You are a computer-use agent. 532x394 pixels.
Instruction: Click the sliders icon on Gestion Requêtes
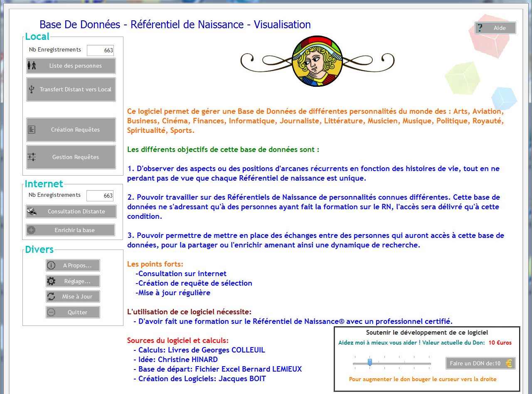(x=32, y=157)
